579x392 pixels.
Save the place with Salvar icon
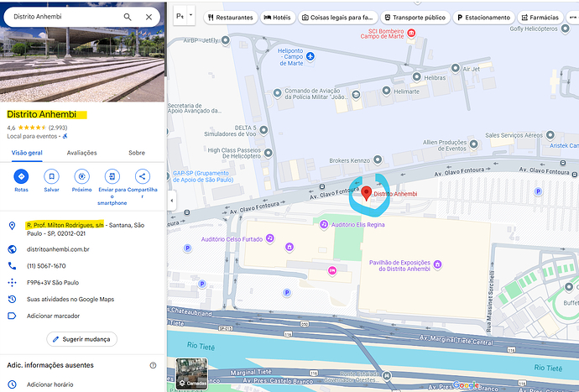51,176
